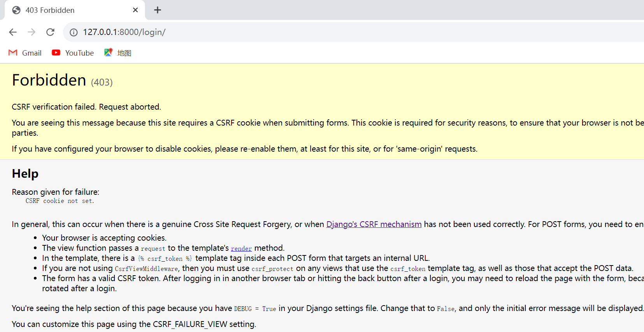The width and height of the screenshot is (644, 332).
Task: Open a new browser tab
Action: coord(158,10)
